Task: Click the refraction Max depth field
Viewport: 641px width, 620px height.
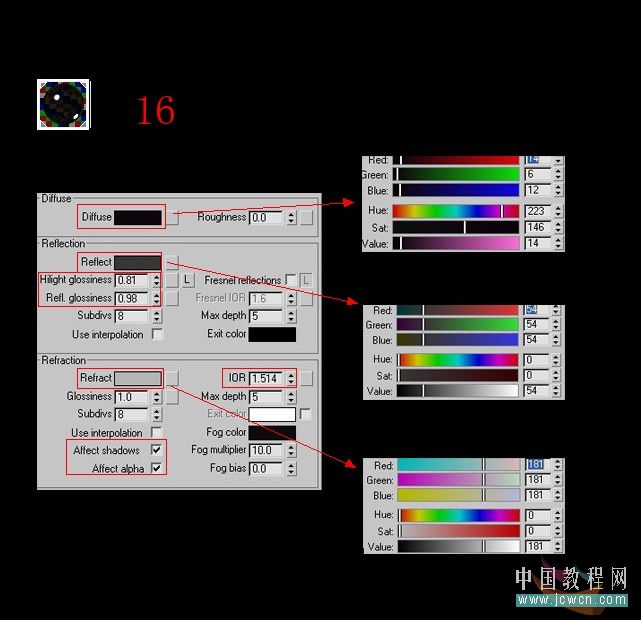Action: click(266, 397)
